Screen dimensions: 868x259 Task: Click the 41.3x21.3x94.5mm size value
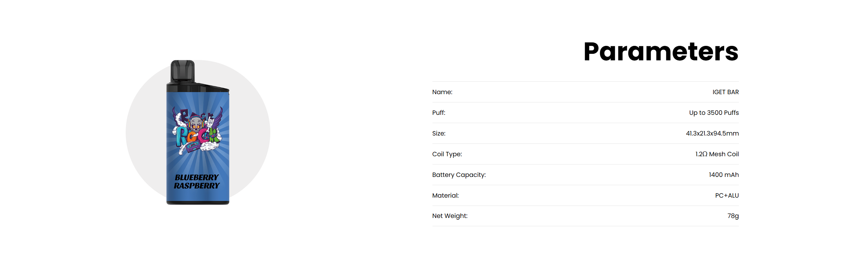[712, 133]
